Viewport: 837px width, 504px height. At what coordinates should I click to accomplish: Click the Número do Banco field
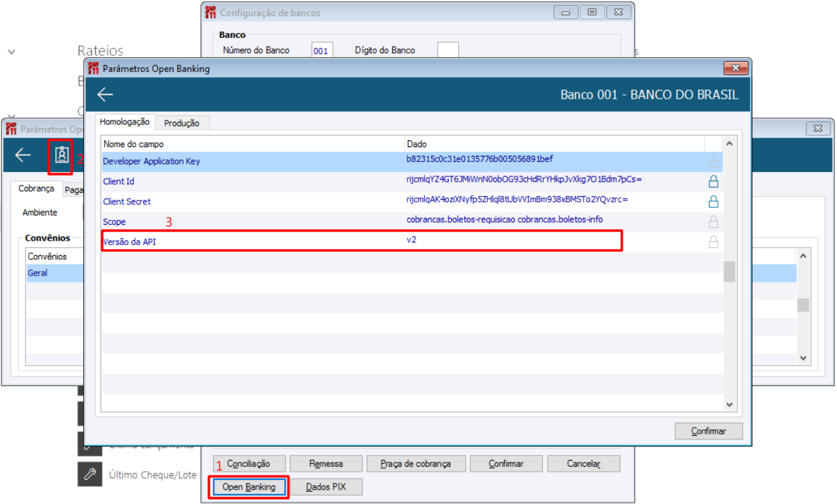click(322, 51)
